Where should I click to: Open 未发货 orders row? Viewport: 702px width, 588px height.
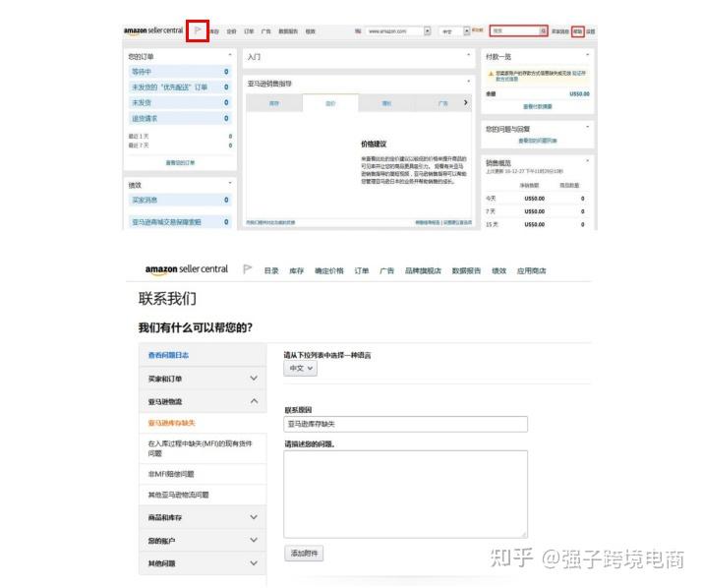[180, 102]
